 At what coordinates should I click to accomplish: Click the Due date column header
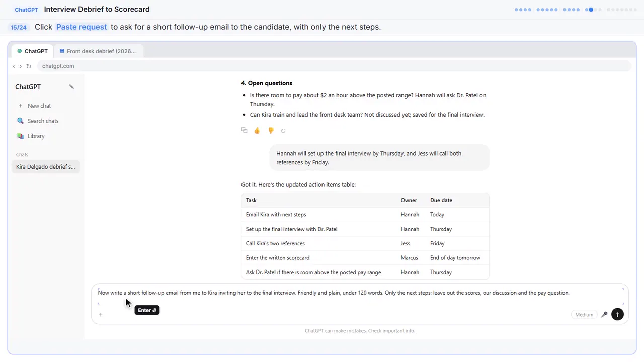[x=441, y=200]
